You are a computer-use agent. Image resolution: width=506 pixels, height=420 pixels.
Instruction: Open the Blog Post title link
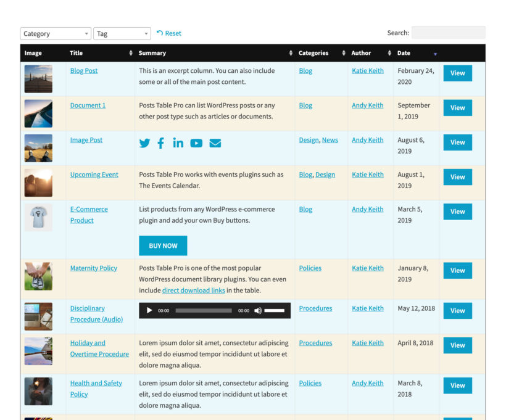[x=83, y=70]
